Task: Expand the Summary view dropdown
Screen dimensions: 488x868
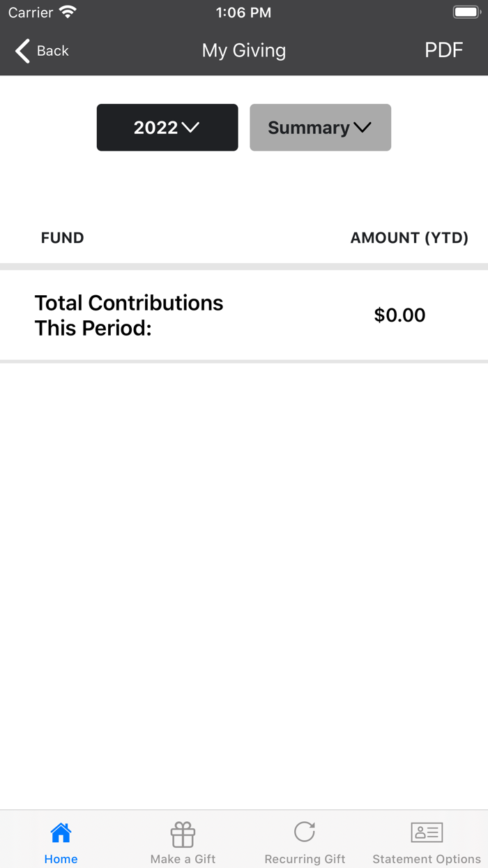Action: click(x=320, y=128)
